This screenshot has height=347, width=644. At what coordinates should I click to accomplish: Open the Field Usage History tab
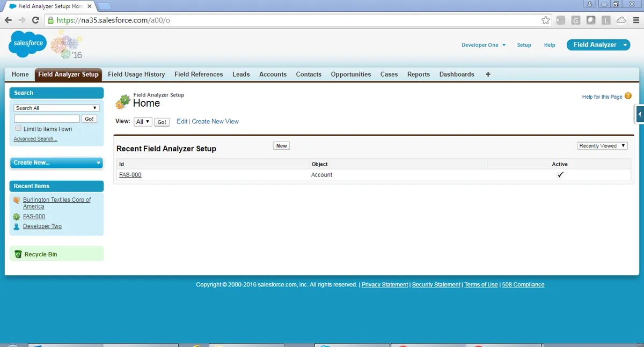click(x=136, y=75)
